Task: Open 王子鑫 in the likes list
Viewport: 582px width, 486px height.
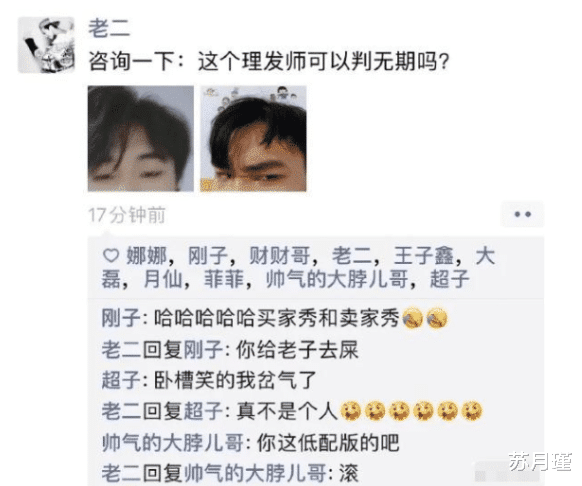Action: pos(423,256)
